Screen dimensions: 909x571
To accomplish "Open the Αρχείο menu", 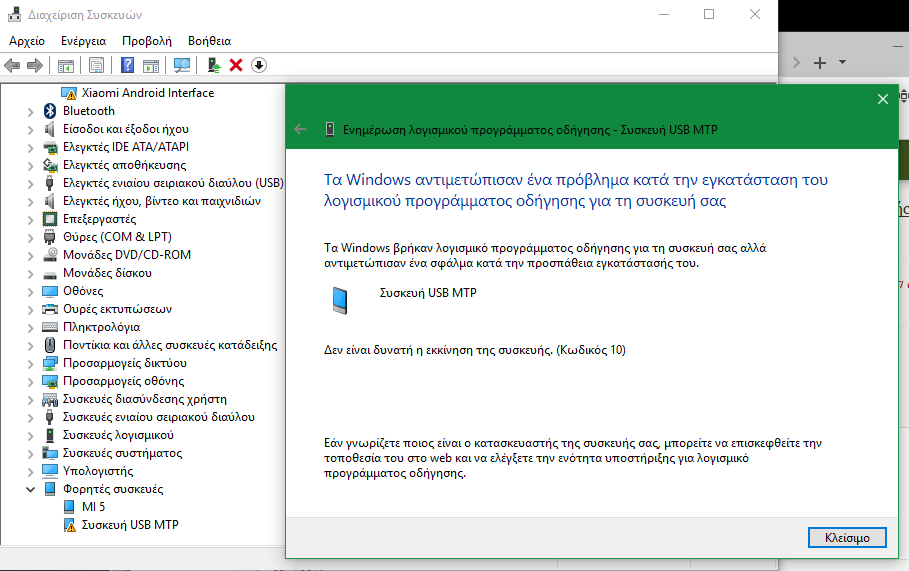I will point(27,41).
